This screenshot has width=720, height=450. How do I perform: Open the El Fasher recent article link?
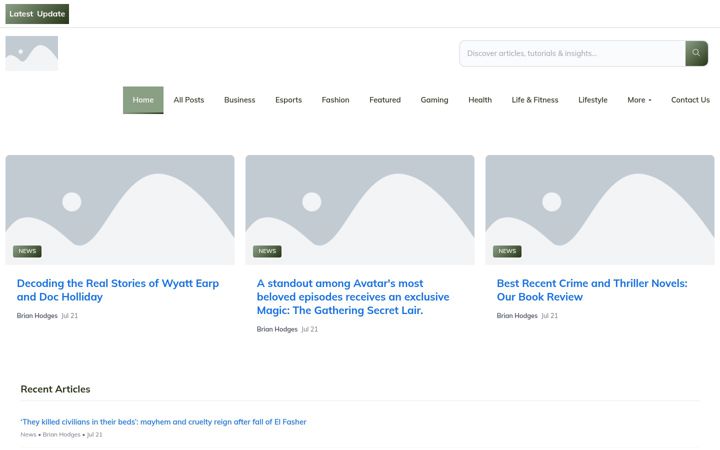[x=163, y=422]
